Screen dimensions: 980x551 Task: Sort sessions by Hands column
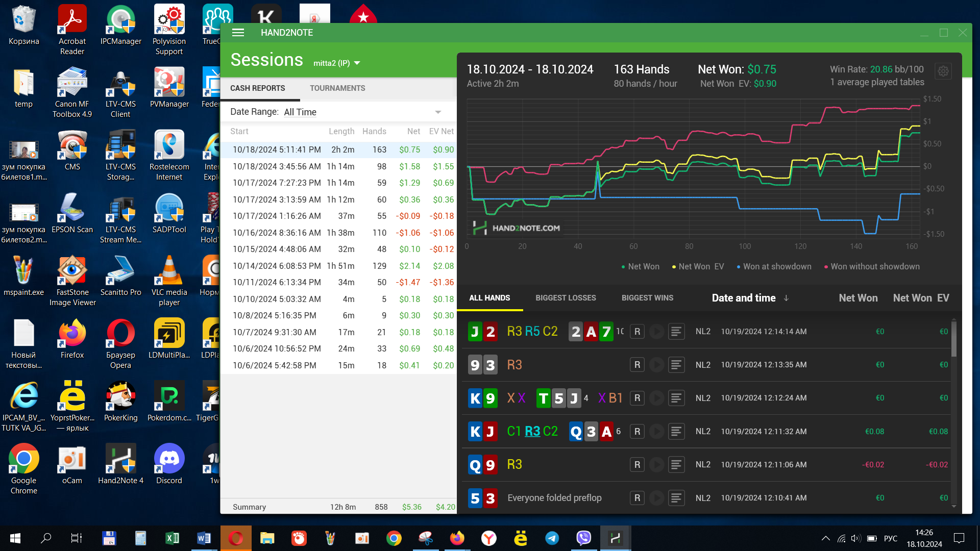pos(374,132)
